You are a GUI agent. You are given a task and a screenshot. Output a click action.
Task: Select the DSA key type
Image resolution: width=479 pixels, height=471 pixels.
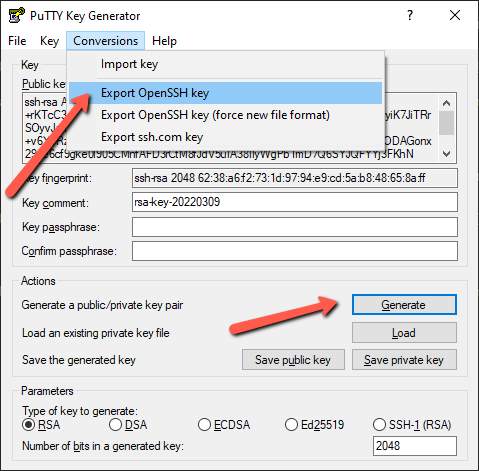pos(128,425)
